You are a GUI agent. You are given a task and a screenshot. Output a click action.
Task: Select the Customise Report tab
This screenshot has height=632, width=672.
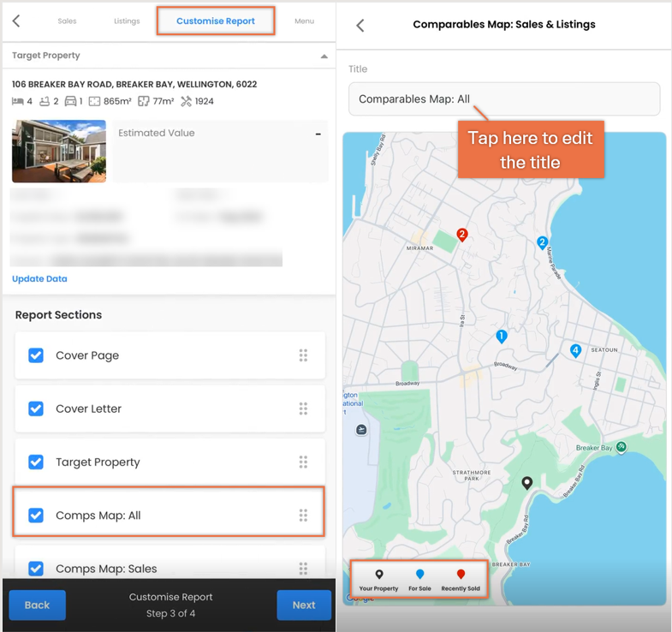[216, 21]
